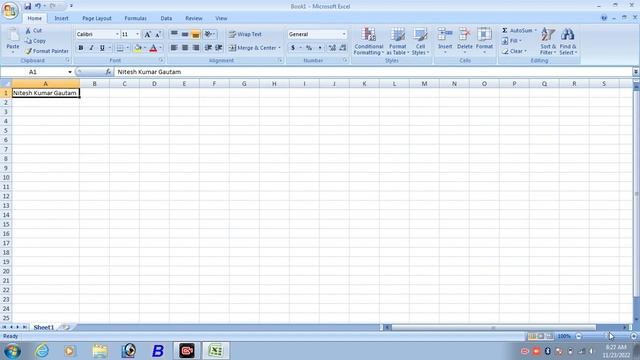Screen dimensions: 640x360
Task: Click the zoom slider
Action: [606, 336]
